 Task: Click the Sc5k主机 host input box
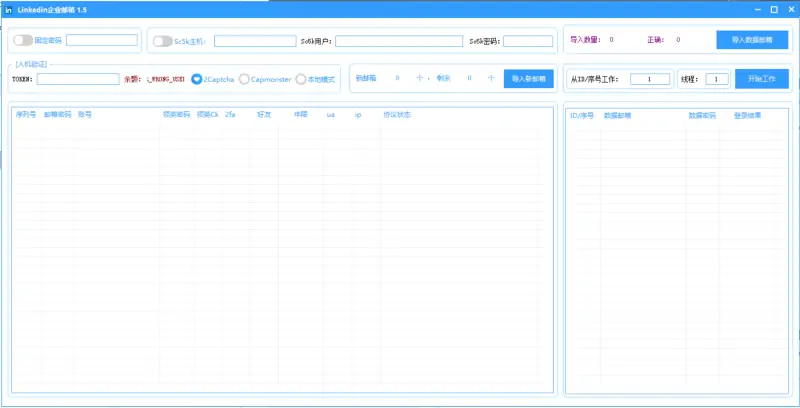pyautogui.click(x=254, y=42)
